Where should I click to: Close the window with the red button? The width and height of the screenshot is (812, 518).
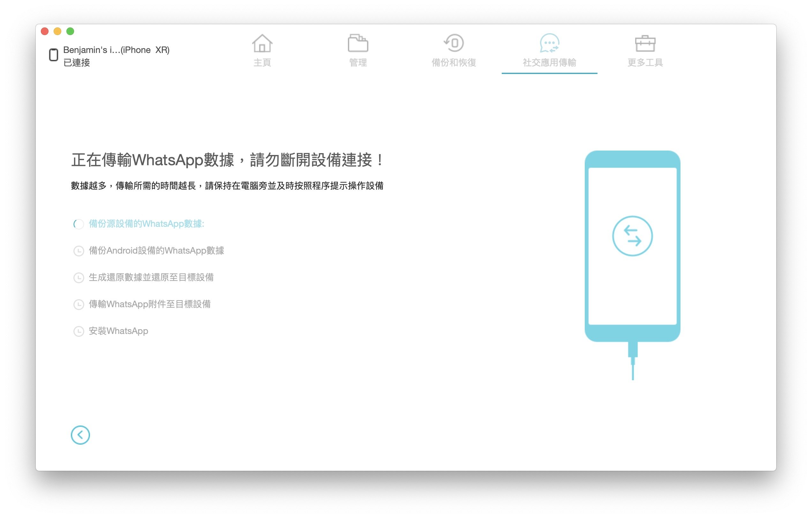point(45,31)
